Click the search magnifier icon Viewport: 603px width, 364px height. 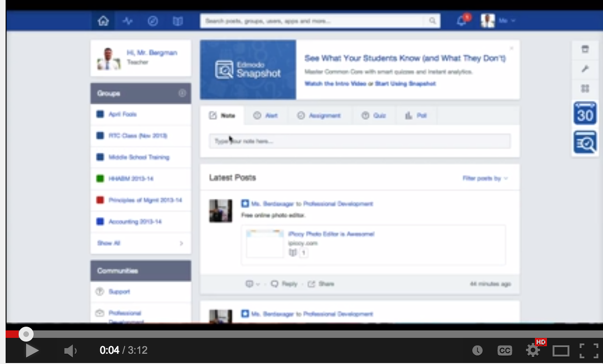[432, 21]
